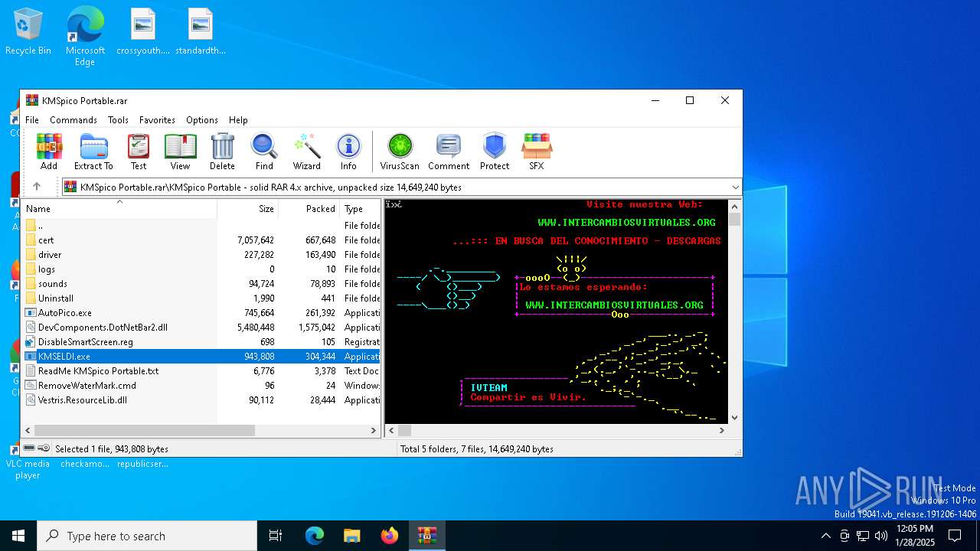Open the Commands menu

coord(73,120)
